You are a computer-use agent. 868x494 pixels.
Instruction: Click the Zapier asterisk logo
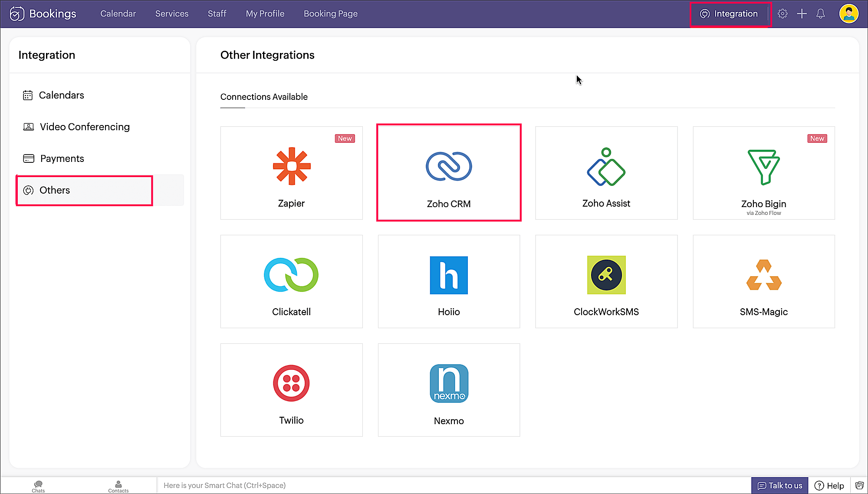click(292, 166)
